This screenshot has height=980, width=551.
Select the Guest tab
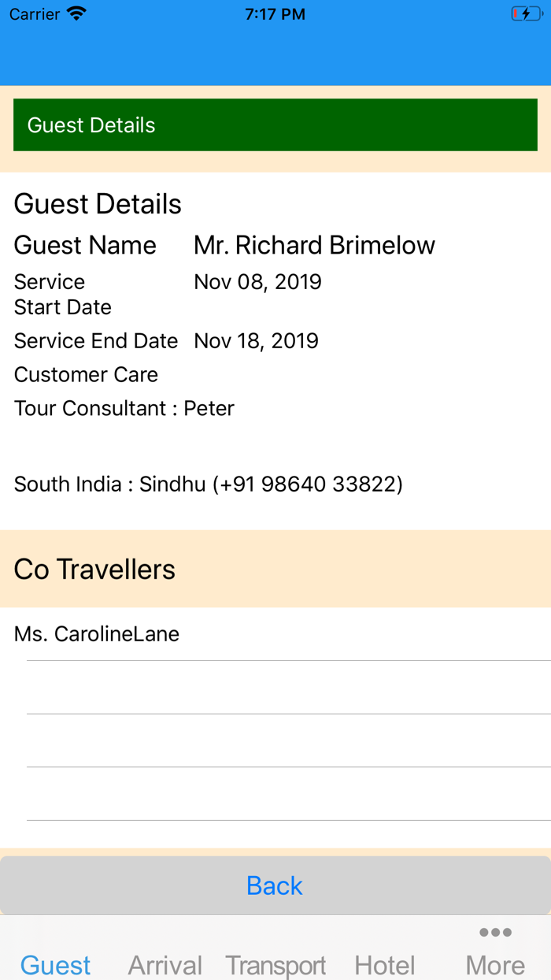tap(55, 964)
